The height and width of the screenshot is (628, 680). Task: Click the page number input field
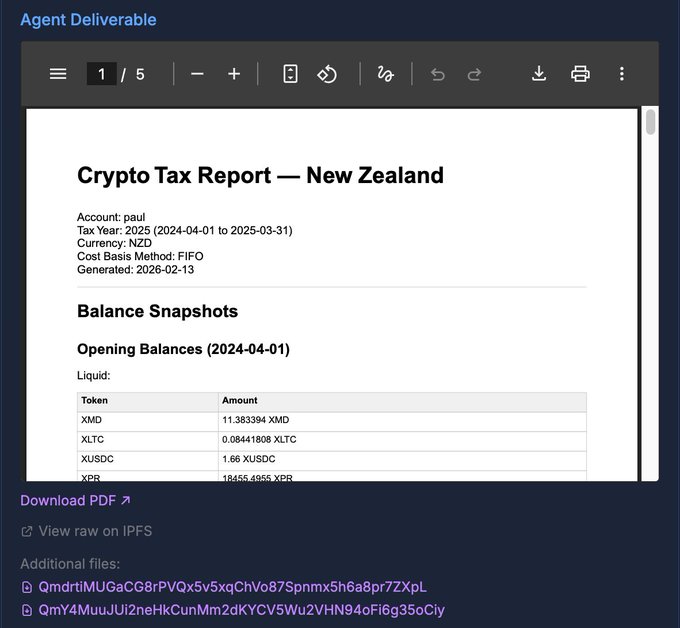[x=102, y=74]
